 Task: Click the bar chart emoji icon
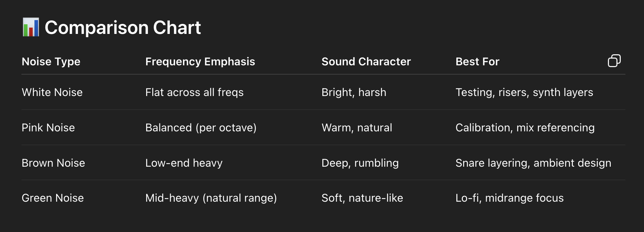[x=31, y=27]
